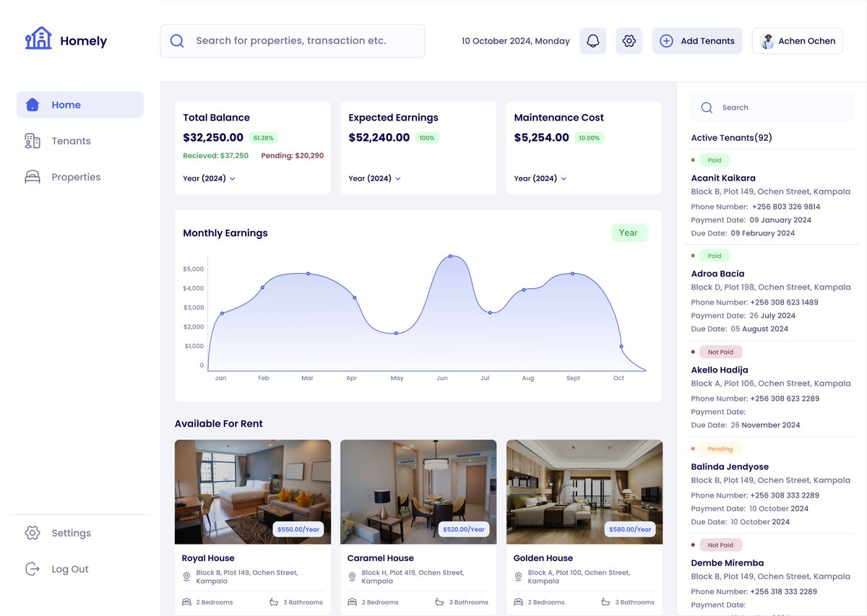The height and width of the screenshot is (616, 867).
Task: Click the Add Tenants button
Action: coord(697,41)
